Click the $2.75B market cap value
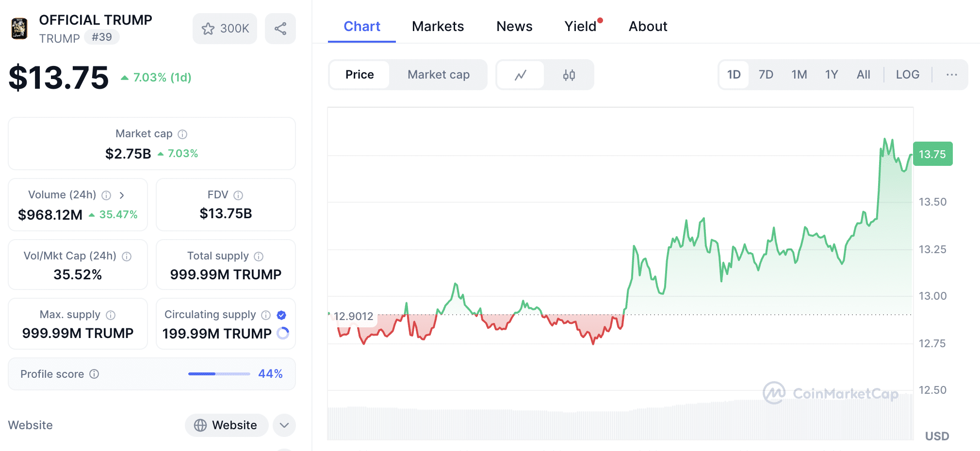The height and width of the screenshot is (451, 980). (128, 154)
